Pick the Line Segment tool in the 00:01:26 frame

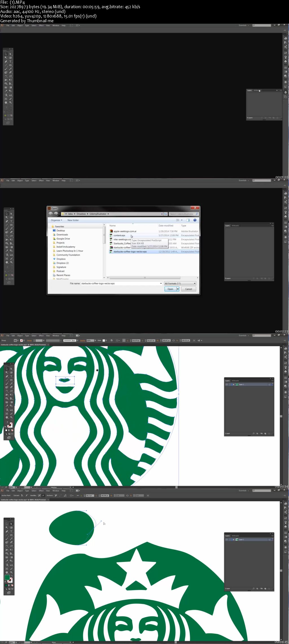click(x=6, y=65)
